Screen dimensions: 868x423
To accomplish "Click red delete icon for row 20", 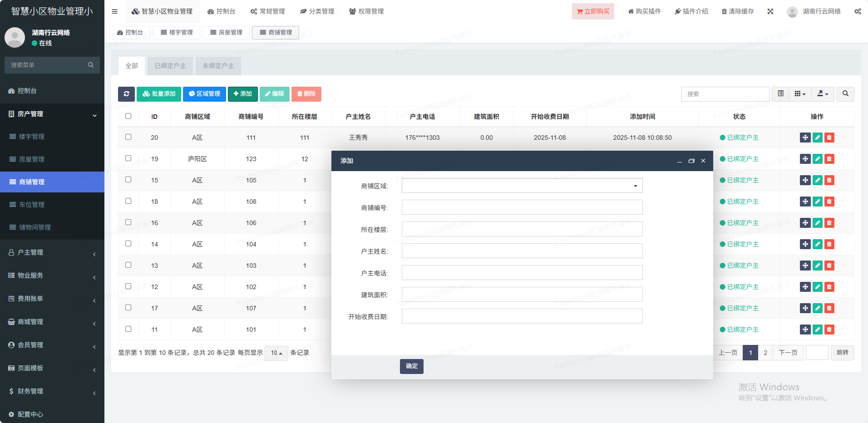I will coord(829,138).
